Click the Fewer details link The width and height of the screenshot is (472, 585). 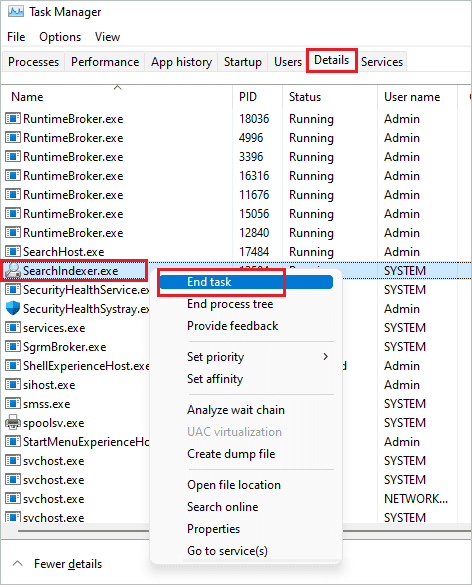point(68,564)
